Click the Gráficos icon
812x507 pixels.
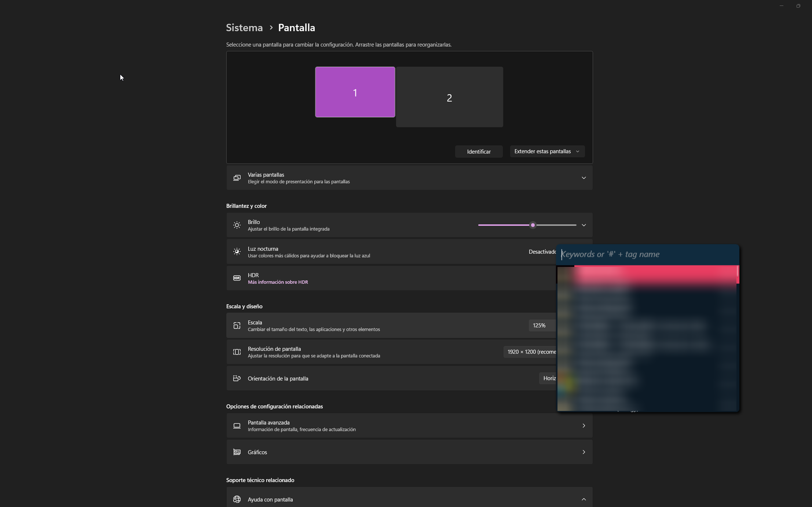click(237, 452)
